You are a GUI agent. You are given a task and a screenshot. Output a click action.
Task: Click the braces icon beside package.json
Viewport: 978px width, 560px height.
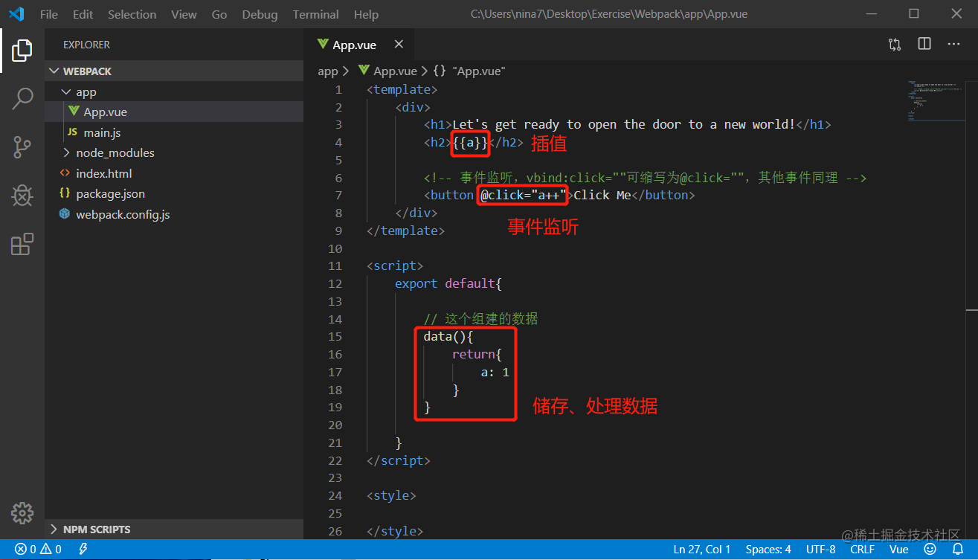click(x=65, y=193)
